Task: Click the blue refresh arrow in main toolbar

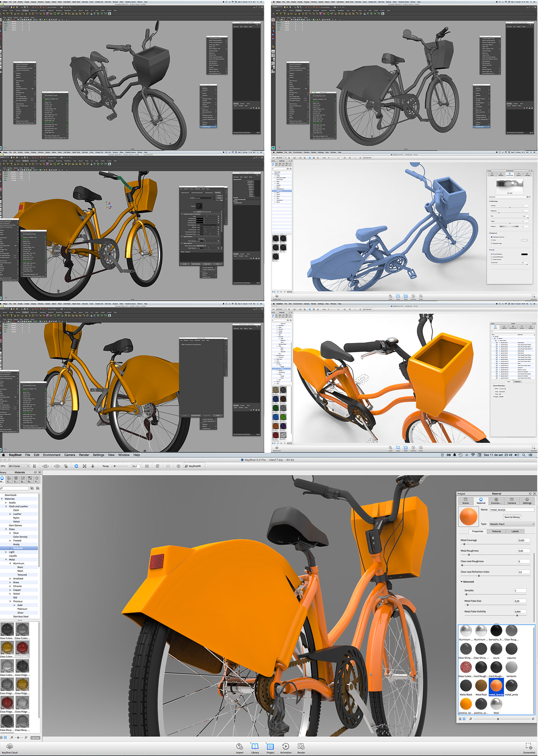Action: pyautogui.click(x=76, y=466)
